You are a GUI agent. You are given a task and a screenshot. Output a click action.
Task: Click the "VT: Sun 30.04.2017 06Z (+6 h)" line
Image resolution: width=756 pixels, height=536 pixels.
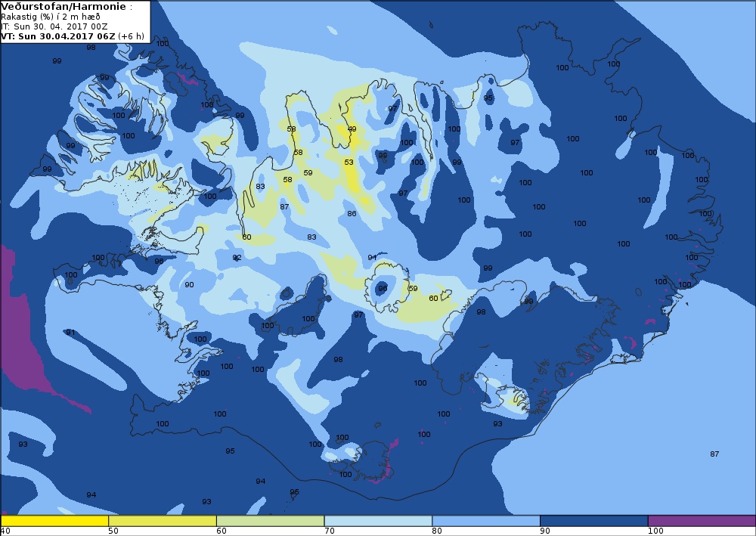(x=73, y=36)
